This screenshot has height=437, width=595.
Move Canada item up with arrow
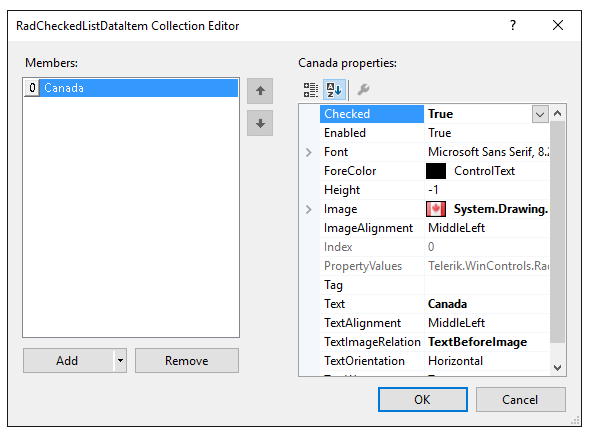tap(260, 91)
